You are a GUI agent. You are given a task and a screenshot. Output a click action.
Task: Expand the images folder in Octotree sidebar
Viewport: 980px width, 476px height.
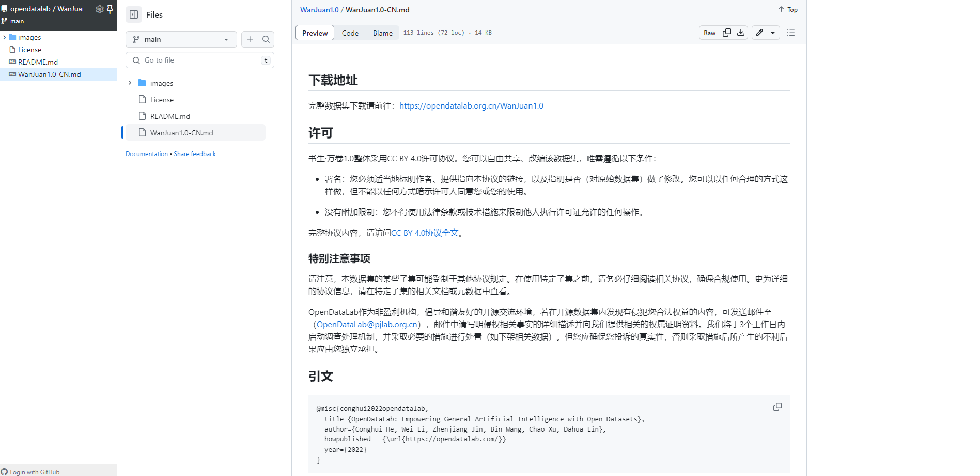pyautogui.click(x=4, y=37)
